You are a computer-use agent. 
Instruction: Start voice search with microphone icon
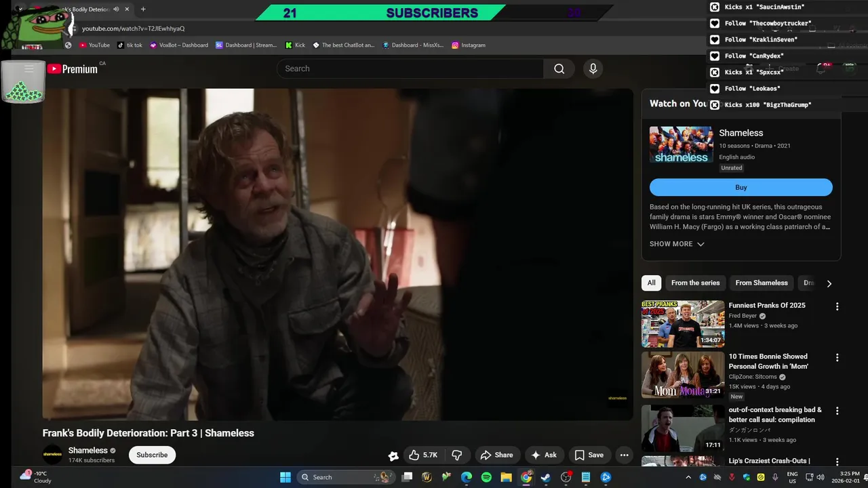[593, 68]
